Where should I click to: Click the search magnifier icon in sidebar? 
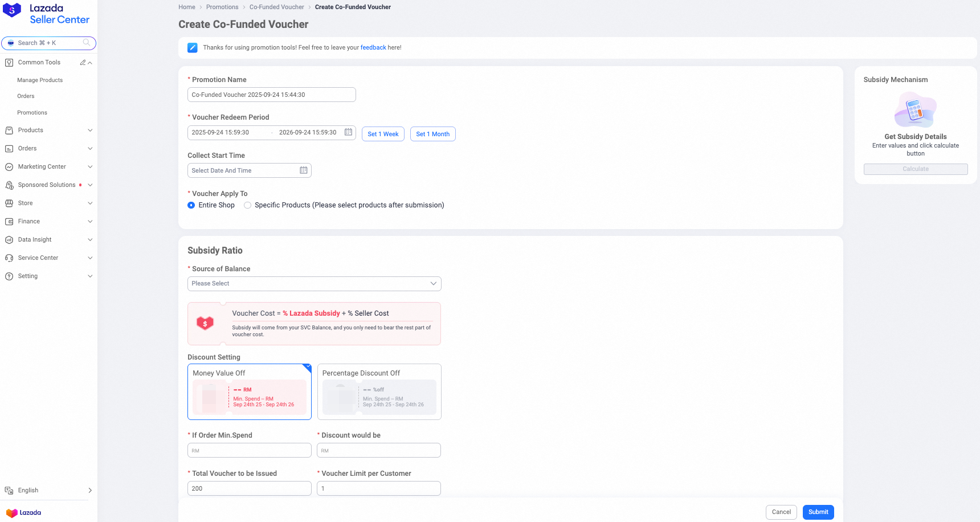pyautogui.click(x=87, y=43)
